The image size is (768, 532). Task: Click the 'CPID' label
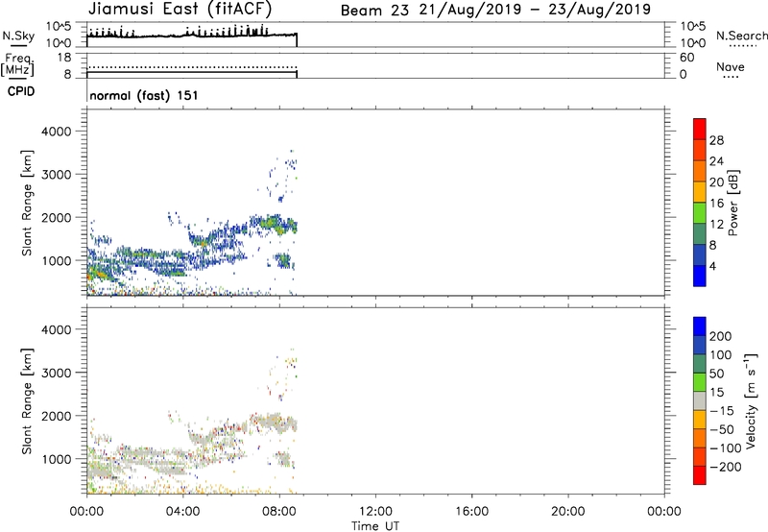21,91
